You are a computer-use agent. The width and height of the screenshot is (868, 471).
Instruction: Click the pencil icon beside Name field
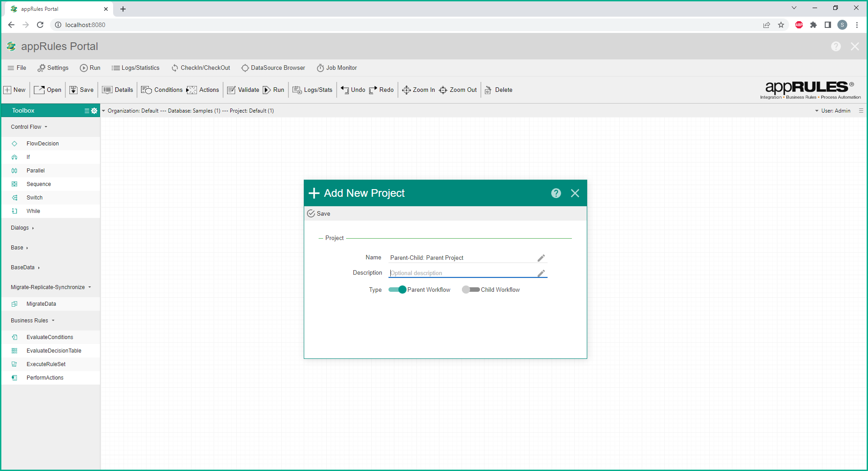(541, 258)
